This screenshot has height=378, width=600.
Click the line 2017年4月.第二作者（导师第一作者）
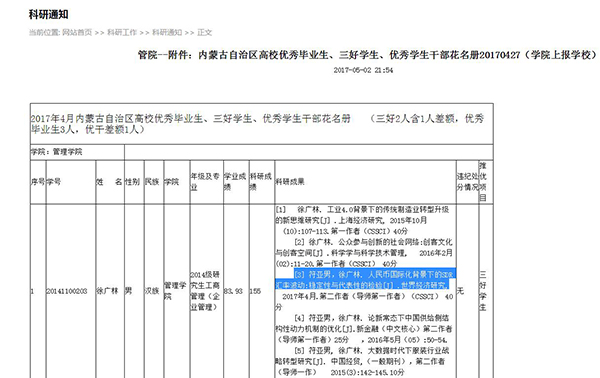coord(368,297)
